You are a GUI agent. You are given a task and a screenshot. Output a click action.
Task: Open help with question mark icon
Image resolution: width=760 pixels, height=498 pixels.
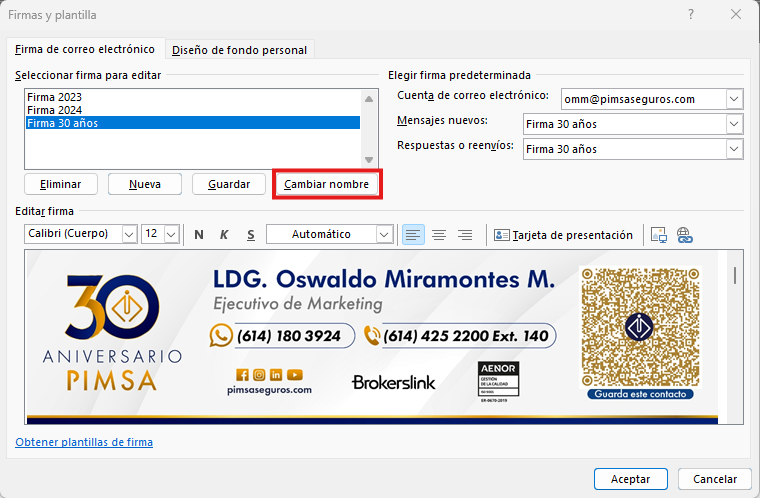(x=691, y=15)
